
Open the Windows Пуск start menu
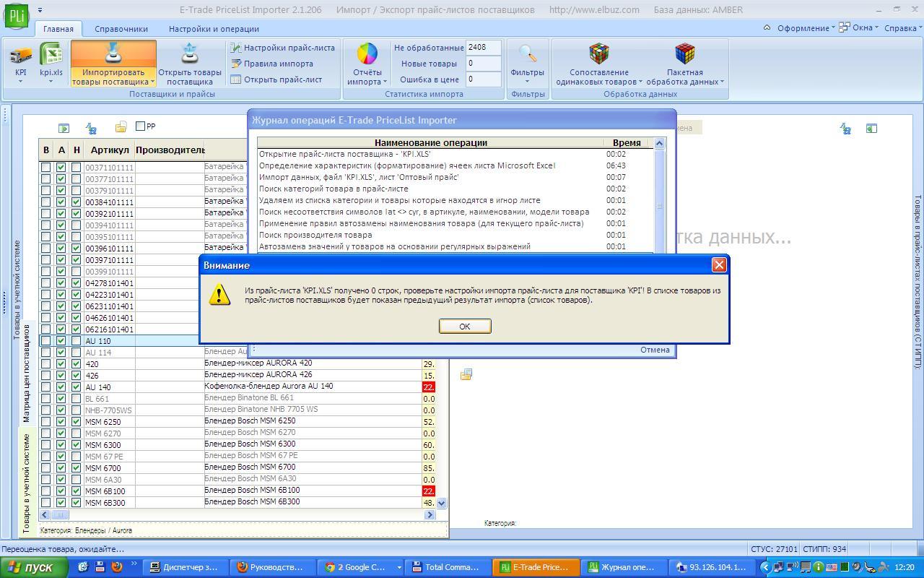[x=35, y=567]
